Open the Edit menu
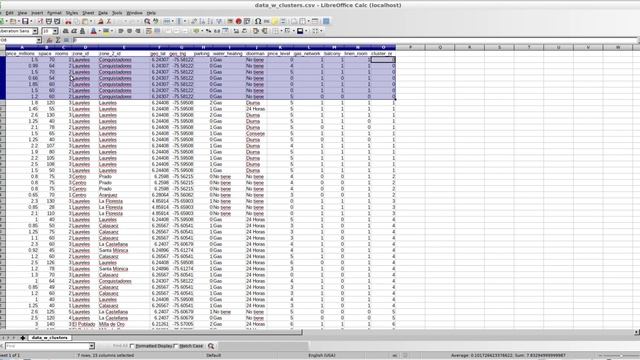Screen dimensions: 640x360 (x=9, y=13)
